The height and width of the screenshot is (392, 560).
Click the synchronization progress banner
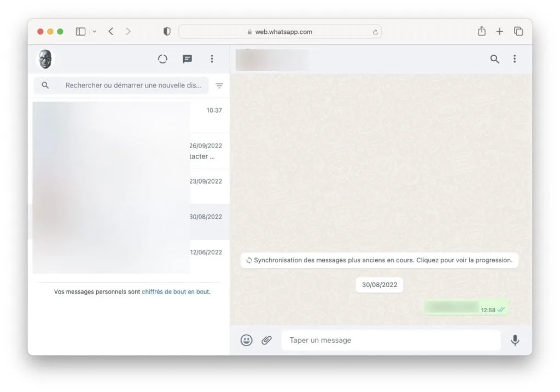click(x=380, y=260)
